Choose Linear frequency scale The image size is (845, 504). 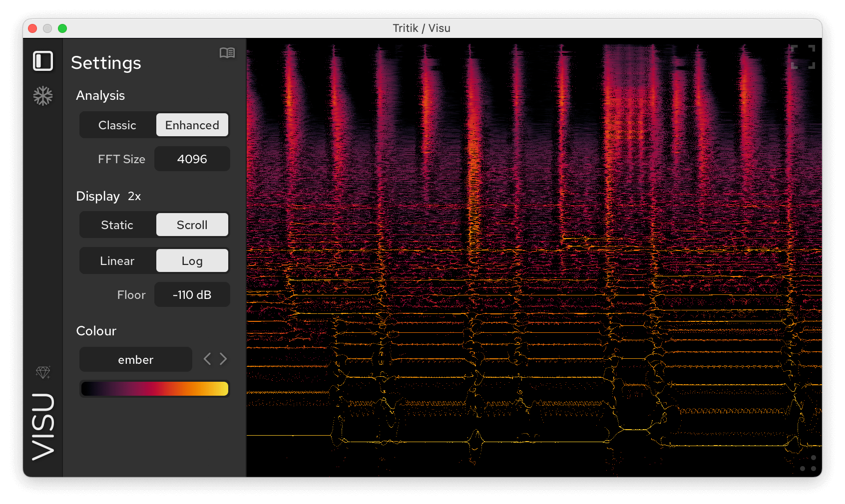117,261
